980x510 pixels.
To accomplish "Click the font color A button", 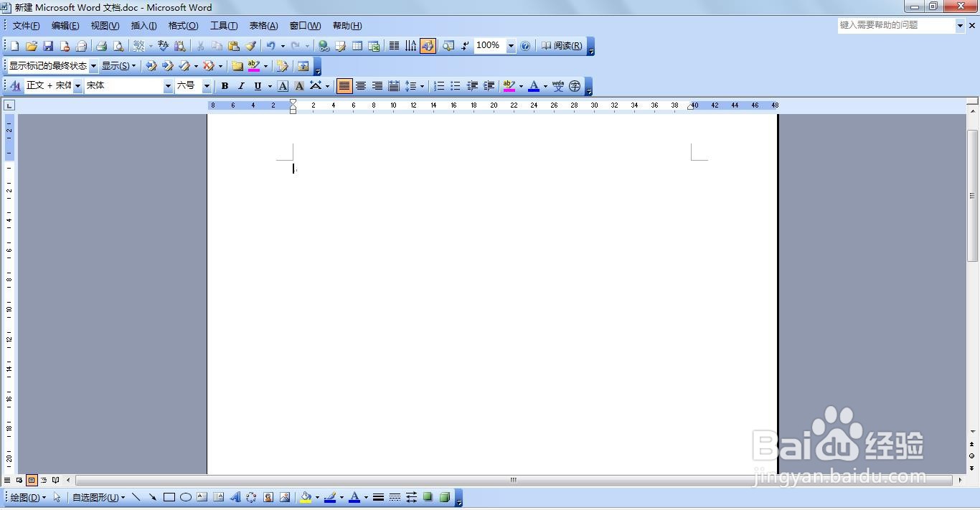I will point(533,86).
